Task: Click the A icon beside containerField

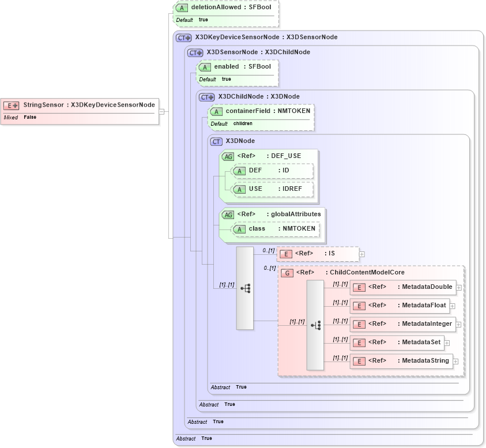Action: pos(216,112)
